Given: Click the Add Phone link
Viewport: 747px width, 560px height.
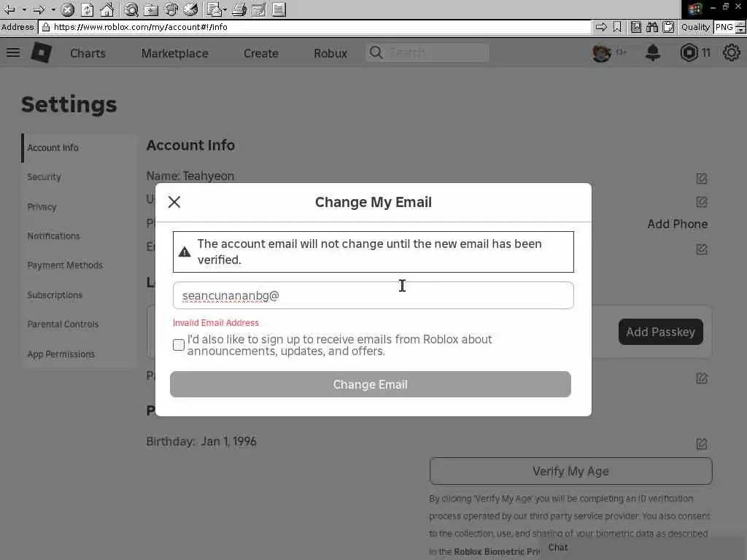Looking at the screenshot, I should coord(677,225).
